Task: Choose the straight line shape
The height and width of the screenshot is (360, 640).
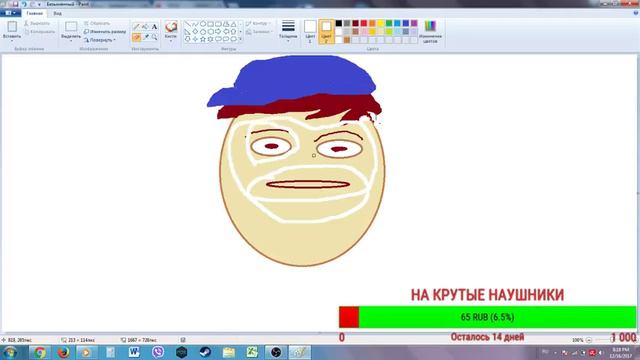Action: (187, 24)
